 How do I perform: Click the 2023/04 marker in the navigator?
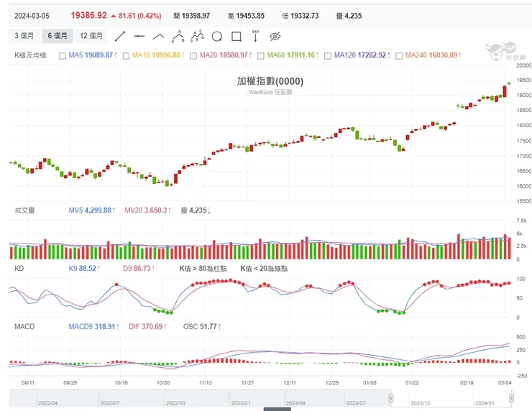(295, 403)
